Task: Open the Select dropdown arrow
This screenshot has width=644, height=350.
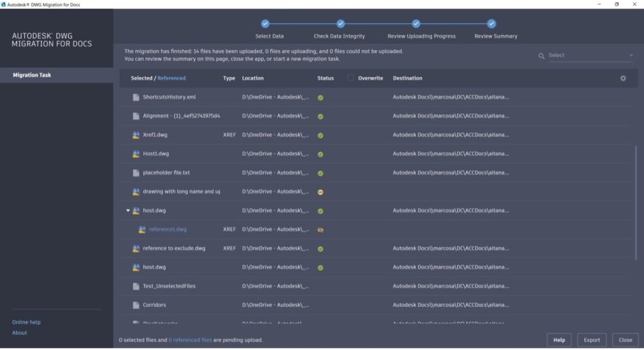Action: coord(630,56)
